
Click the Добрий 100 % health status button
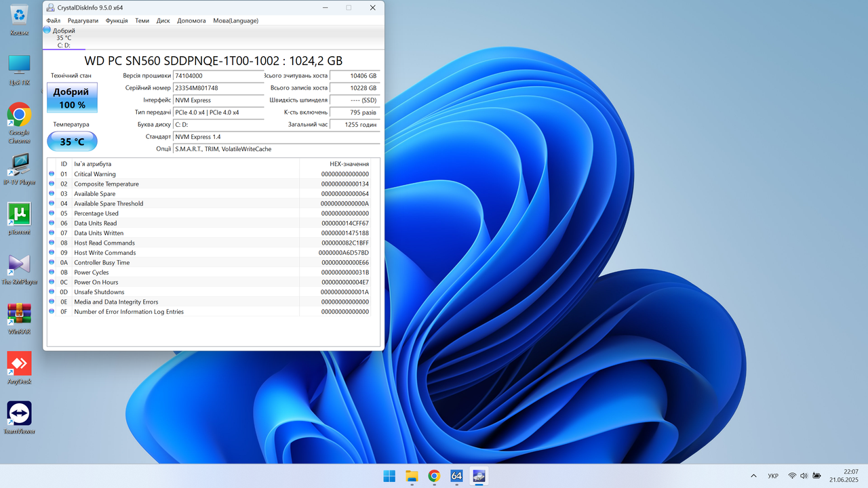[72, 98]
